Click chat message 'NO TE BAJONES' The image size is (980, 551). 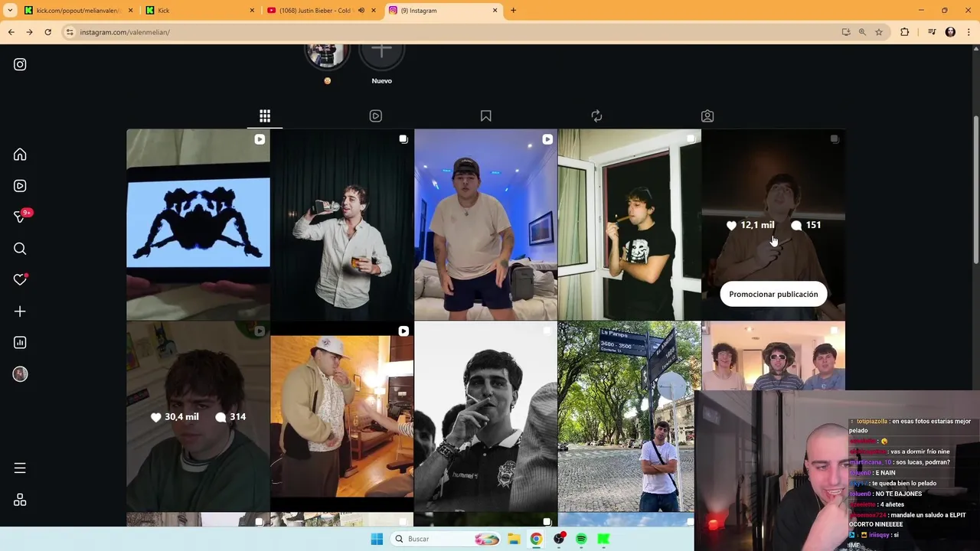(898, 494)
